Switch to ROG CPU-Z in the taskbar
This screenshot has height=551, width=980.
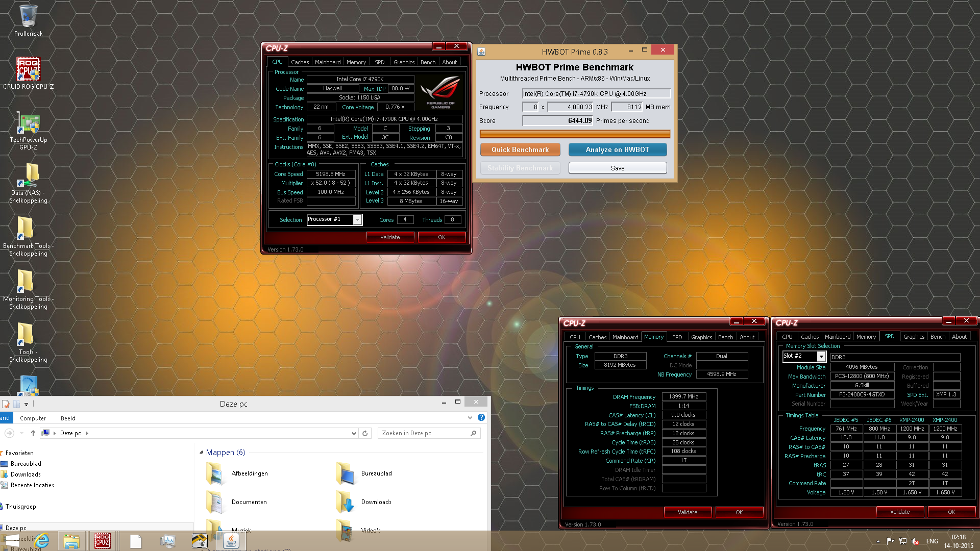click(103, 541)
